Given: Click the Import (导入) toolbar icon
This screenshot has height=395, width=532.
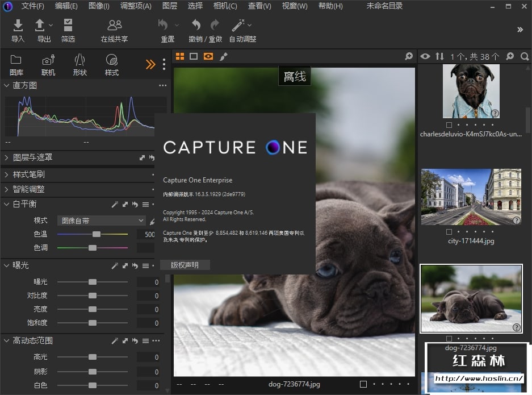Looking at the screenshot, I should coord(18,26).
